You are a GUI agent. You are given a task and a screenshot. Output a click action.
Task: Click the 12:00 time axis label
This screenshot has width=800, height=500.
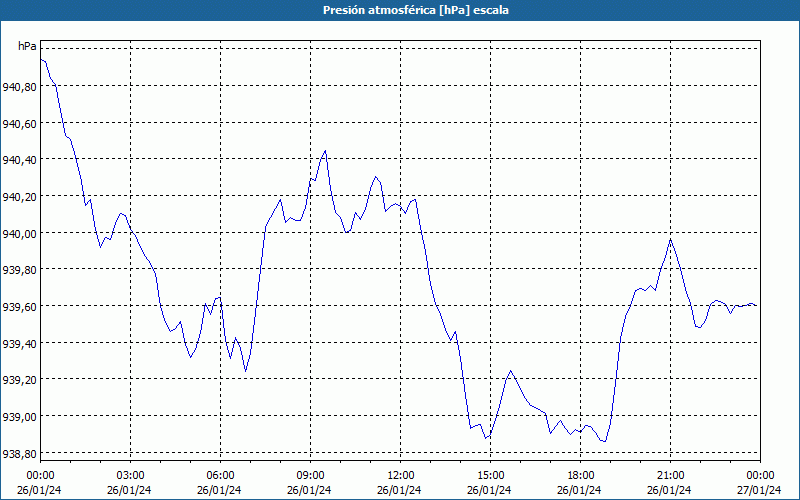click(x=400, y=476)
